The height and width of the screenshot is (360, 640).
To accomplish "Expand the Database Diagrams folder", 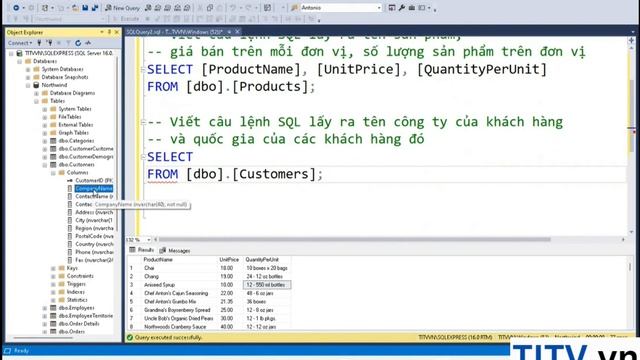I will [36, 93].
